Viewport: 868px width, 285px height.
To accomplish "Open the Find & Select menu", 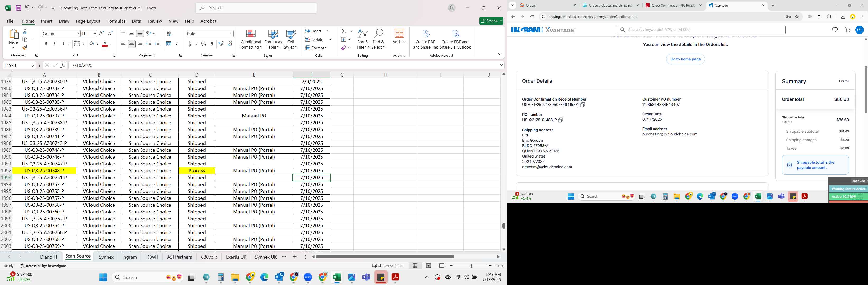I will [x=379, y=39].
